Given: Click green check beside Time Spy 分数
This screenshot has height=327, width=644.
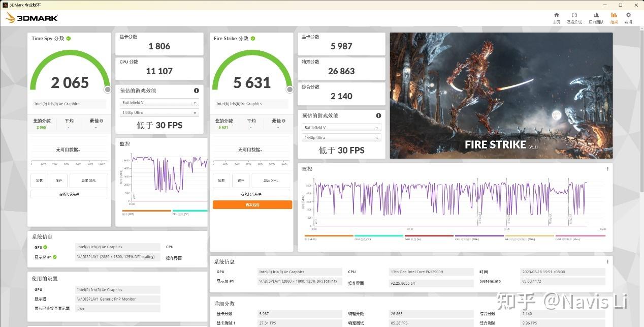Looking at the screenshot, I should tap(69, 38).
